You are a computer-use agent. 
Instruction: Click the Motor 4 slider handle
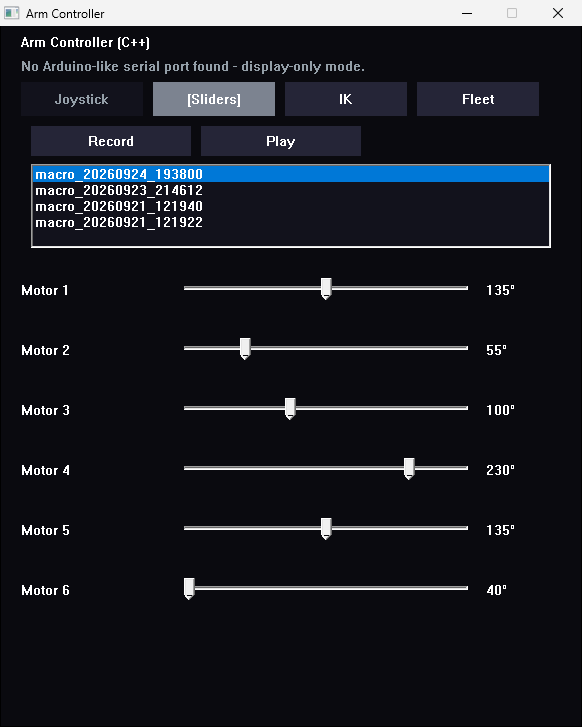pos(409,469)
